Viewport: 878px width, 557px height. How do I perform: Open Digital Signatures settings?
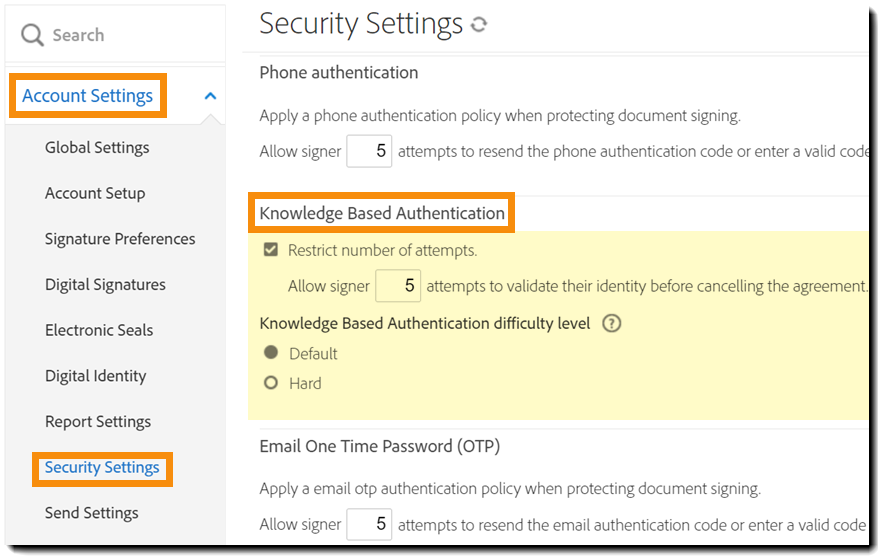105,285
